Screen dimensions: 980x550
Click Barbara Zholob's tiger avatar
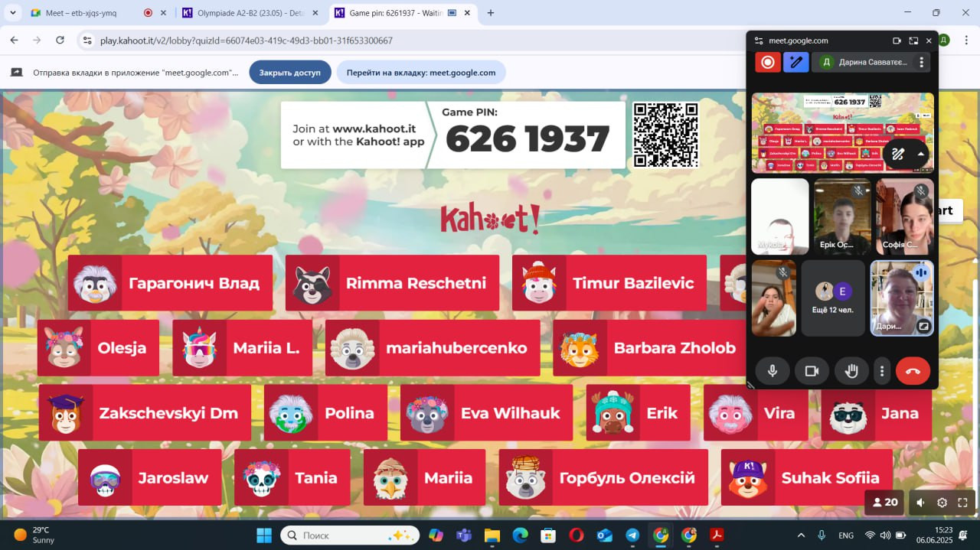(x=580, y=349)
